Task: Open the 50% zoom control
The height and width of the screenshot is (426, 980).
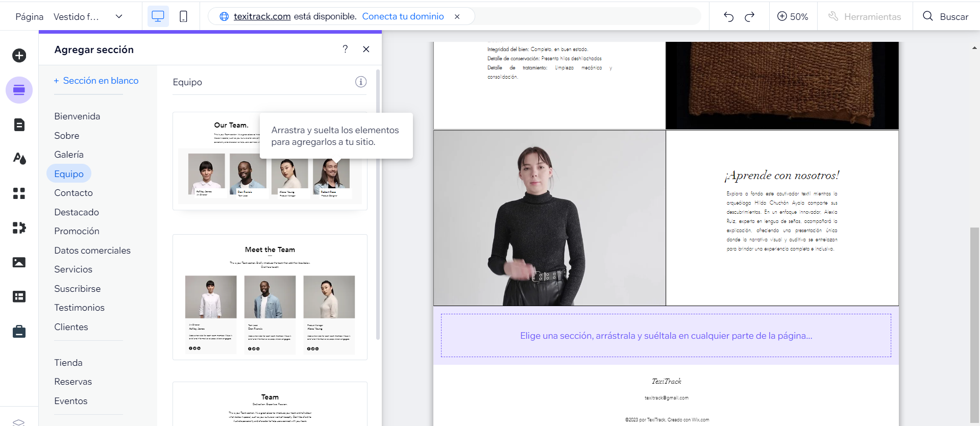Action: (x=793, y=17)
